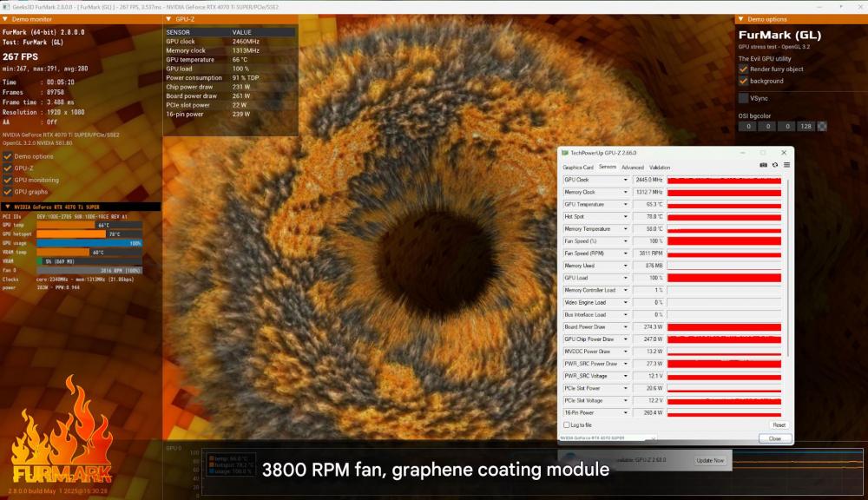
Task: Collapse the Demo options panel triangle
Action: (741, 18)
